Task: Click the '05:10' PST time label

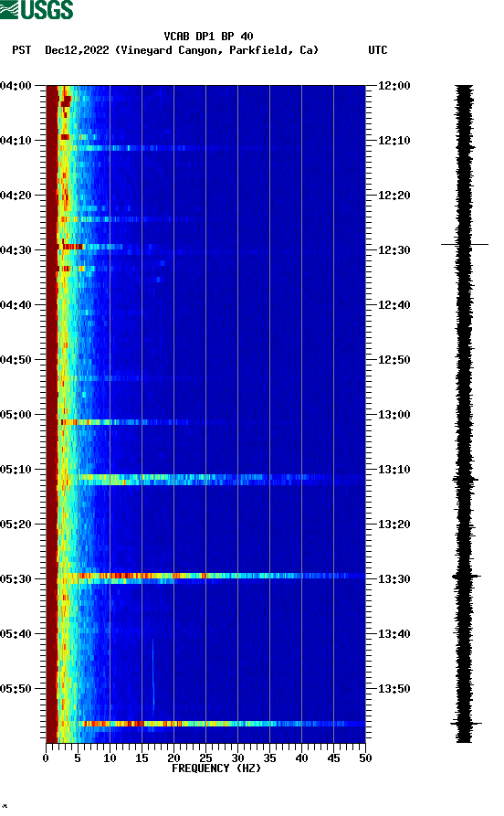Action: 16,470
